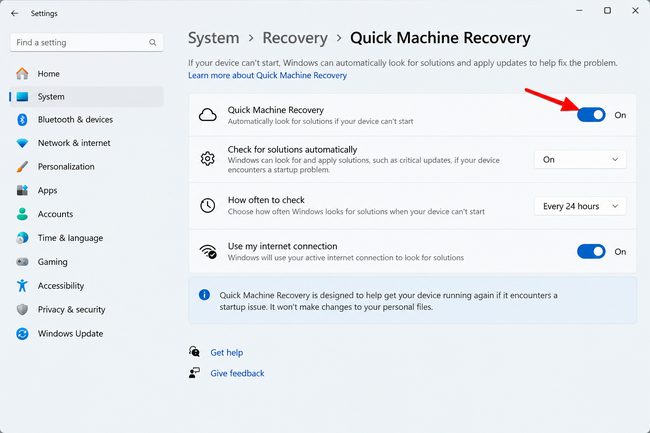The image size is (650, 433).
Task: Click the Accessibility figure icon
Action: (x=22, y=285)
